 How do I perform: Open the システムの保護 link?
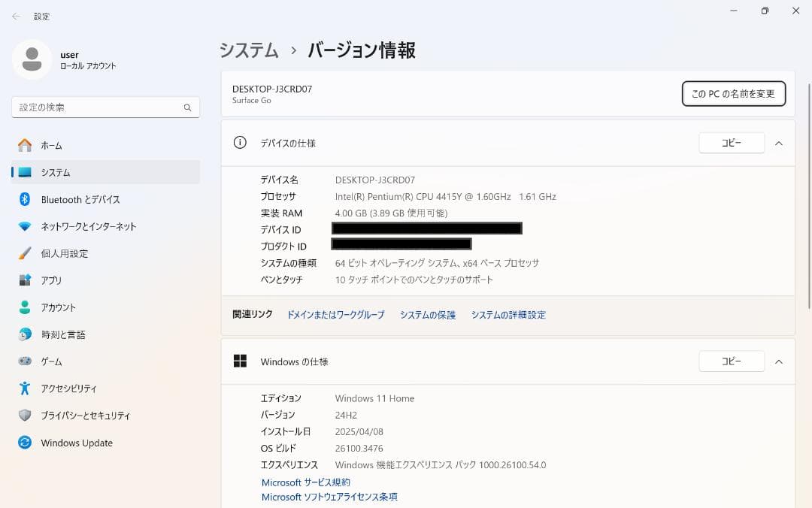point(427,315)
